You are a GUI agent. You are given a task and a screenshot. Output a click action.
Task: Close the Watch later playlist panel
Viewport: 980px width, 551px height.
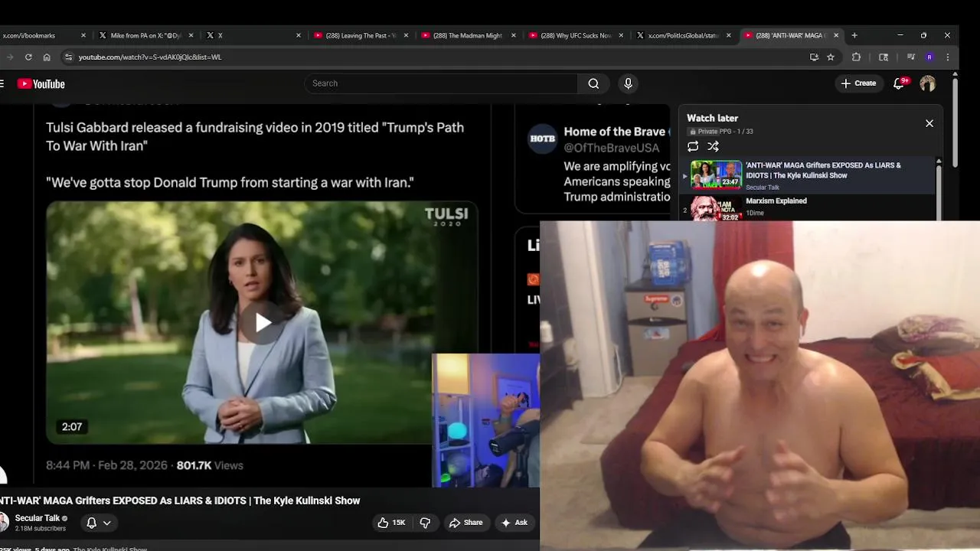[x=929, y=123]
